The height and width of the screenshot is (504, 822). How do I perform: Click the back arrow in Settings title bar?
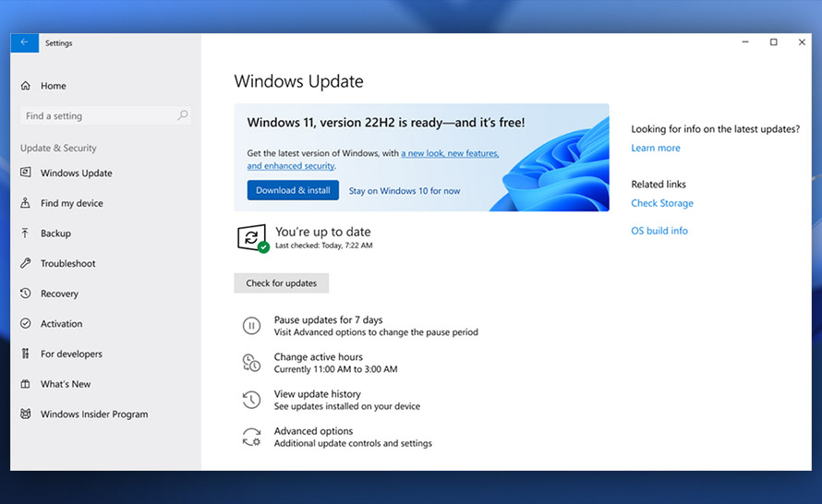(x=24, y=42)
